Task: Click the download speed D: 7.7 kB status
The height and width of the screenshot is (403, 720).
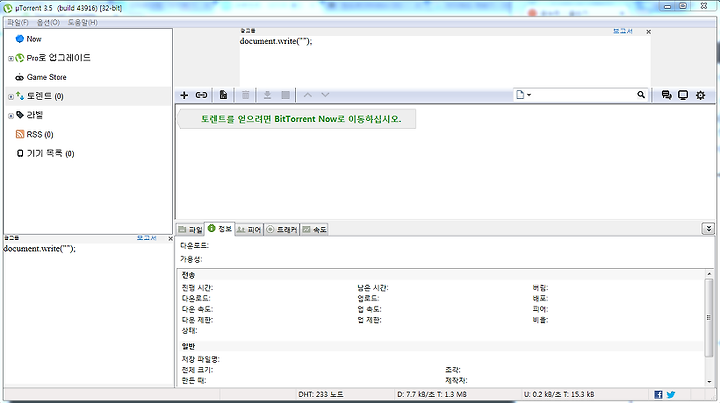Action: 432,394
